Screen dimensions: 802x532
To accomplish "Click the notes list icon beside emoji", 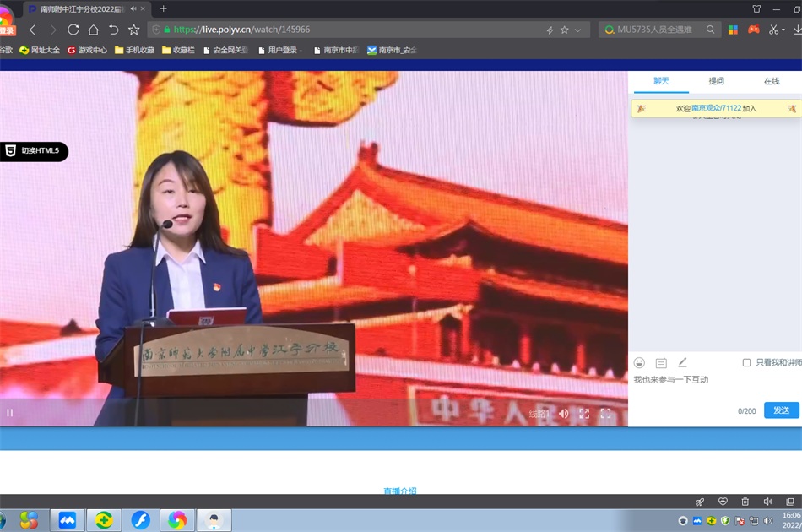I will click(661, 362).
